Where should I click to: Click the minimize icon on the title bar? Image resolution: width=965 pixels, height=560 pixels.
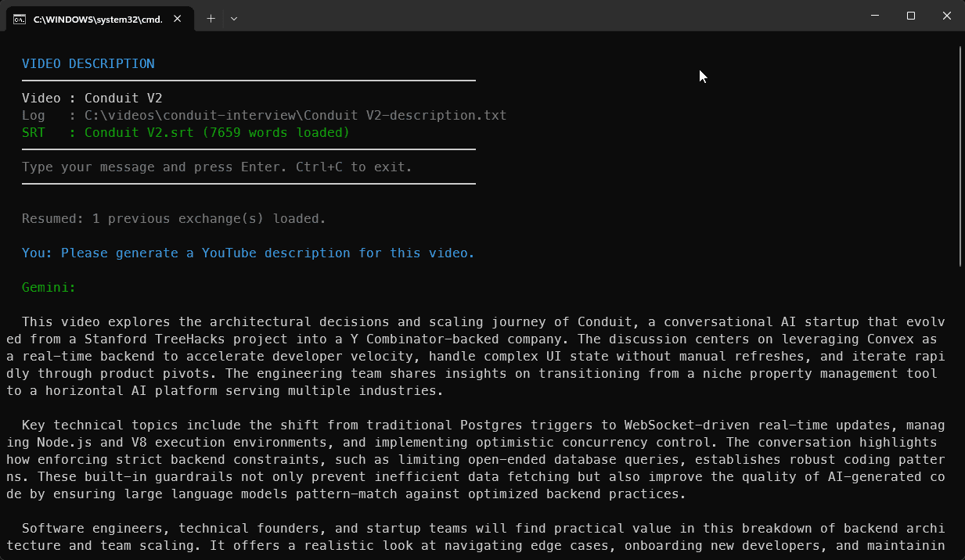pyautogui.click(x=874, y=15)
